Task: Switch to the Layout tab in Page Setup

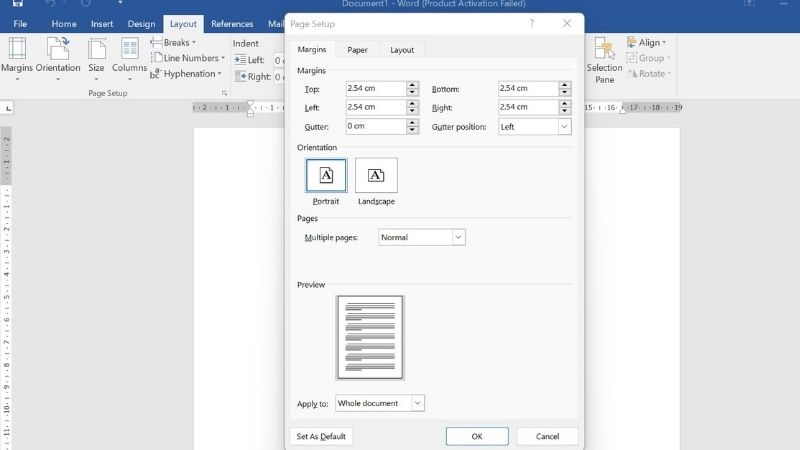Action: [402, 50]
